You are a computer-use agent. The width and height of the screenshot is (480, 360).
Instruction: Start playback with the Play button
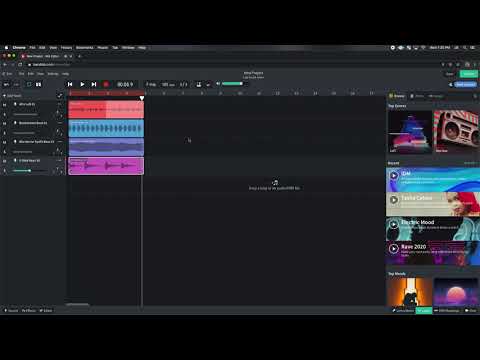(82, 84)
